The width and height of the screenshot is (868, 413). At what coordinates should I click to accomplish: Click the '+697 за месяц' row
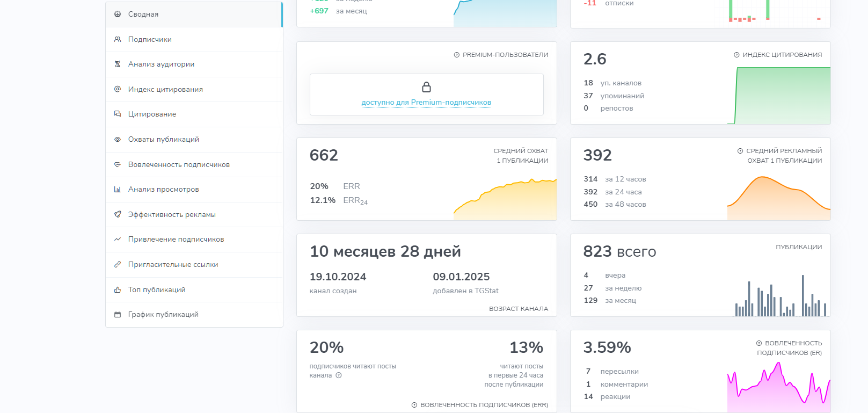click(338, 11)
